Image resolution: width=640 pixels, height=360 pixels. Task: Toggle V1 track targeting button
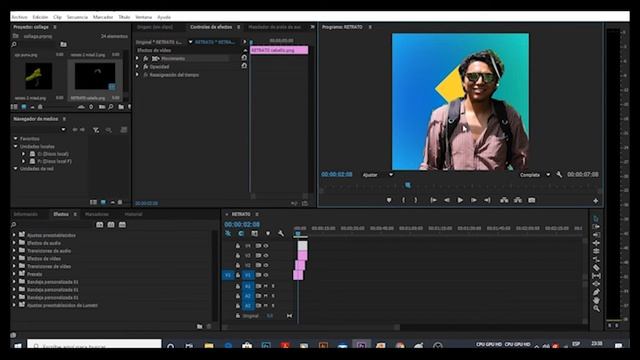pos(247,275)
